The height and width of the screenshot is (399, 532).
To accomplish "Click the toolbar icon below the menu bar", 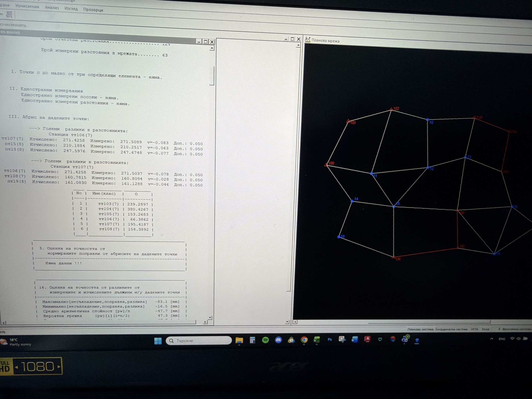I will [9, 14].
